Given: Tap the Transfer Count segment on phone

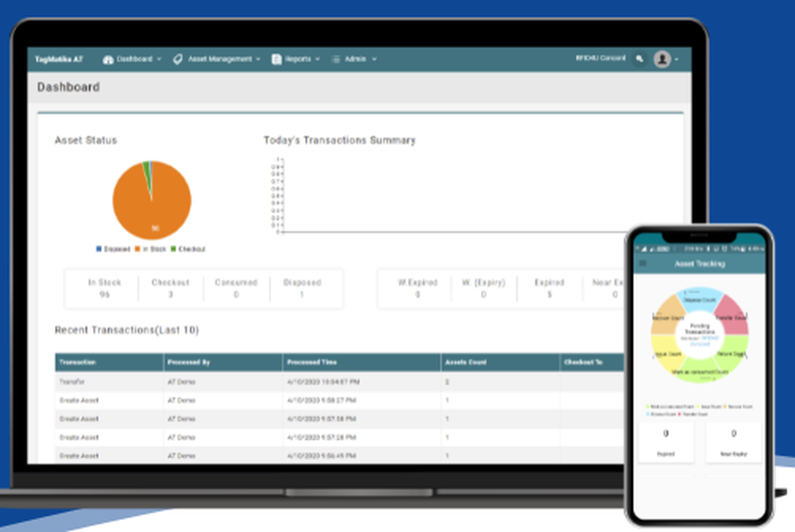Looking at the screenshot, I should pyautogui.click(x=731, y=316).
